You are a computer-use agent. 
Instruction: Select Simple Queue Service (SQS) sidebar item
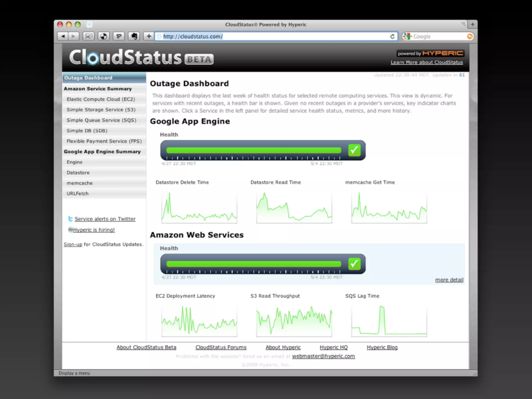(x=101, y=120)
